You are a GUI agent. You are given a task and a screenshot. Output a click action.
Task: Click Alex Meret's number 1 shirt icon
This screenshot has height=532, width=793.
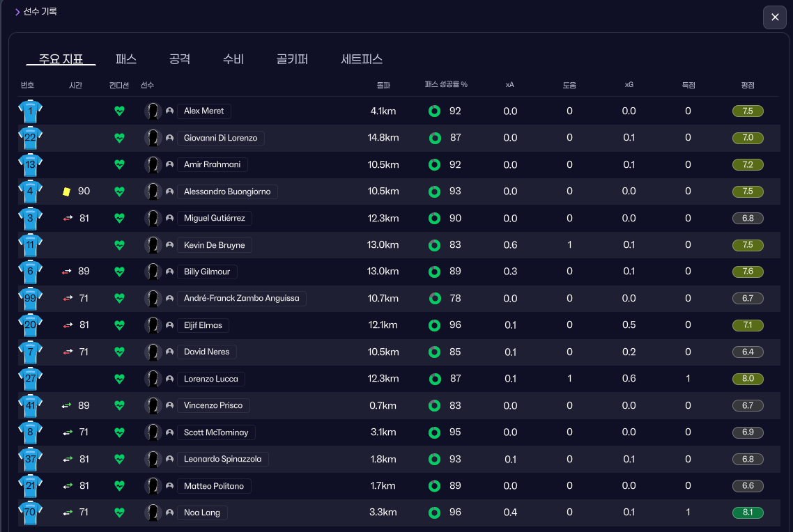pyautogui.click(x=31, y=111)
